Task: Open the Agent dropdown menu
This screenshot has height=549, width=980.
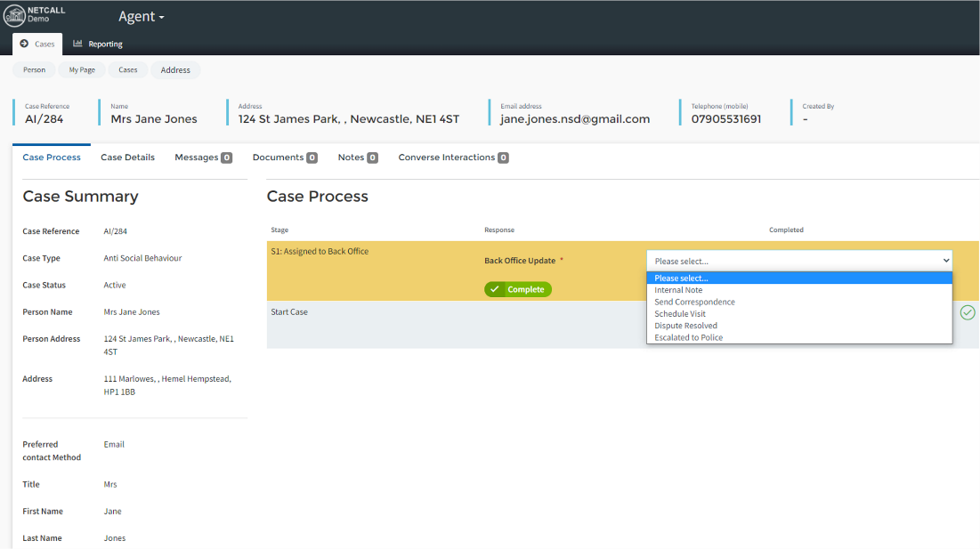Action: tap(142, 17)
